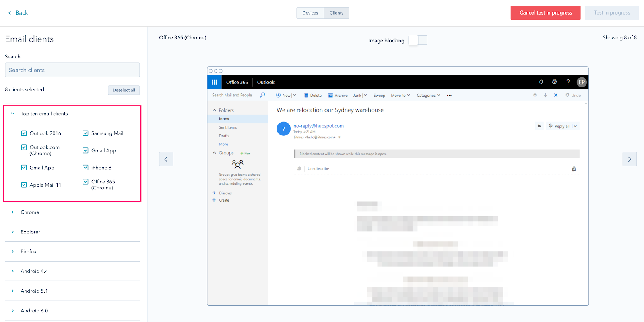Expand the Firefox clients section
Screen dimensions: 644x322
12,251
